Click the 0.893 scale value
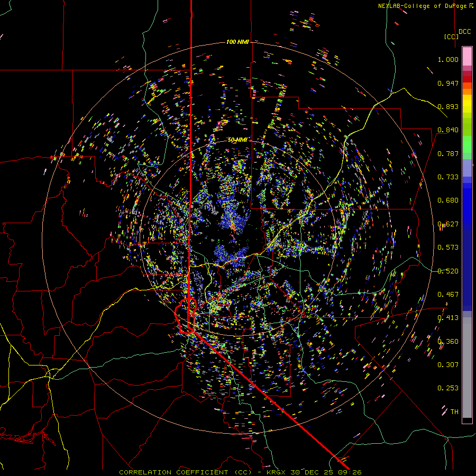The height and width of the screenshot is (476, 476). point(448,106)
